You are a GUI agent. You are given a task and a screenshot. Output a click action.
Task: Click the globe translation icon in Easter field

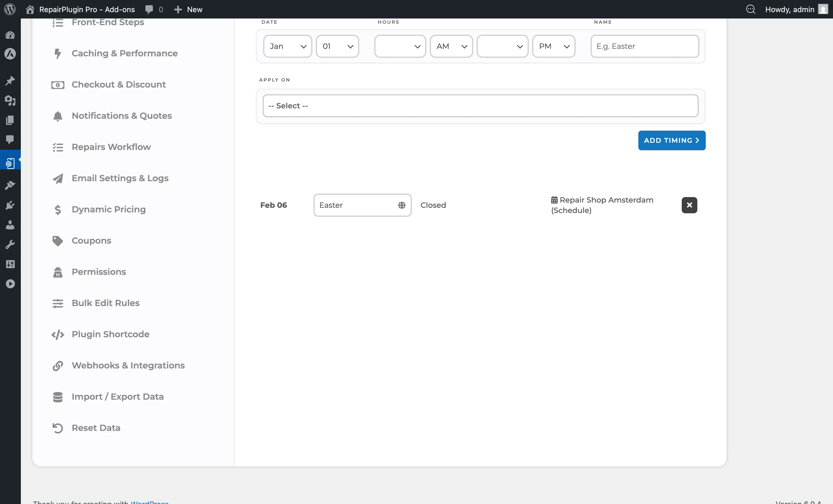click(x=402, y=205)
